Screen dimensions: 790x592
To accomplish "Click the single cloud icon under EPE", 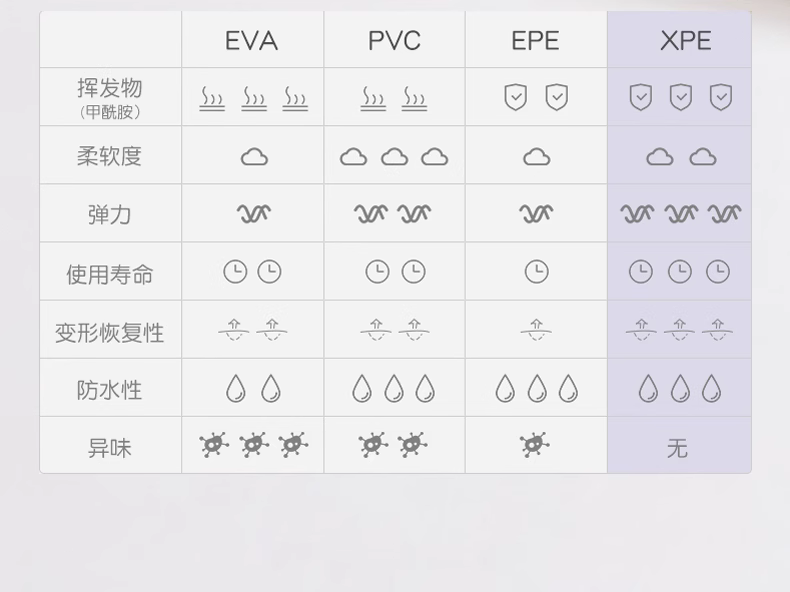I will pyautogui.click(x=537, y=157).
